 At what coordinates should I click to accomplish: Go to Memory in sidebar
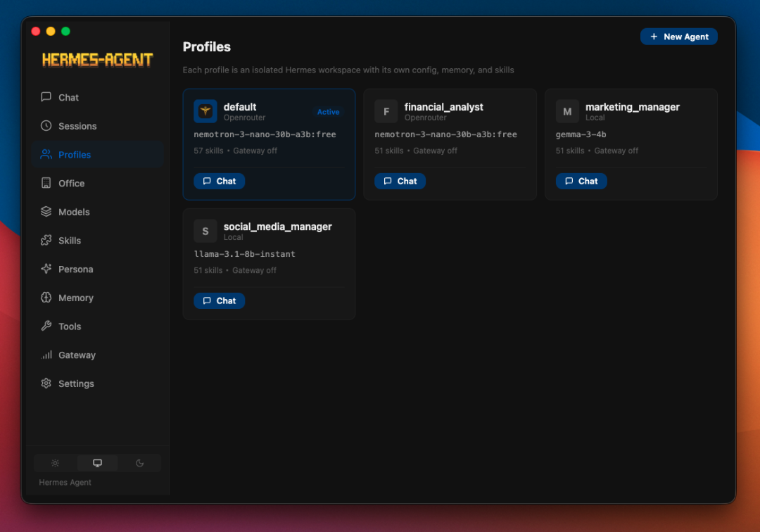(97, 298)
